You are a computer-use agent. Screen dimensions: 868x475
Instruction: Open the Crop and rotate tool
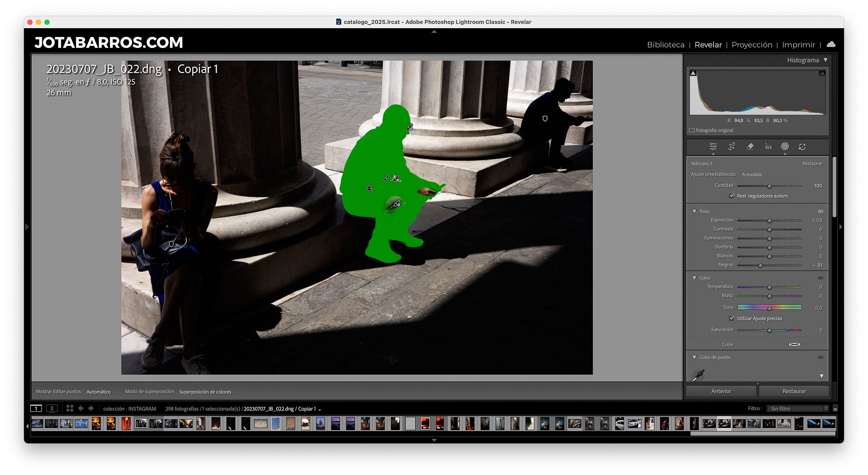732,146
